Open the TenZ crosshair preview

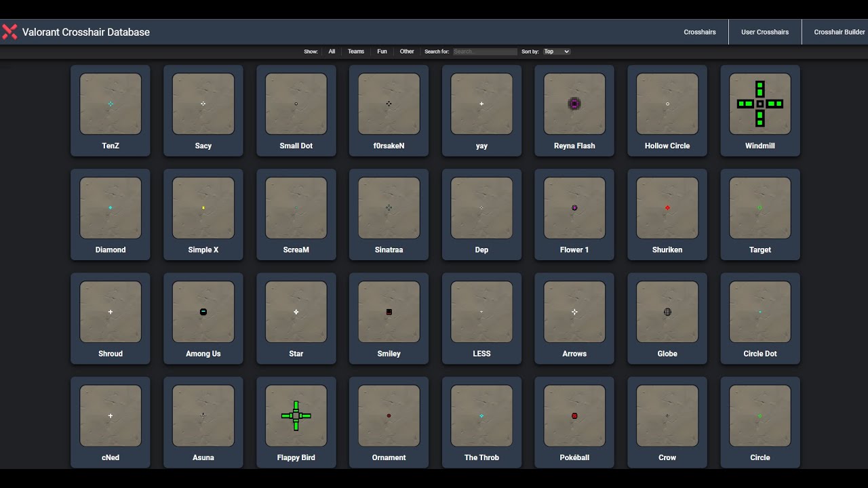coord(111,104)
